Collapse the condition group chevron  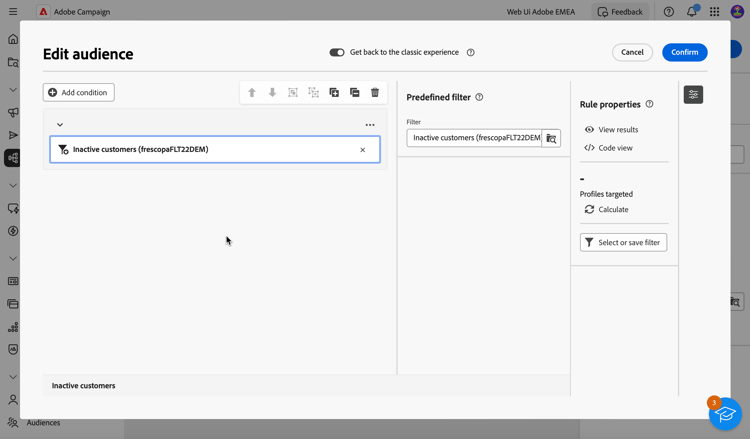(60, 125)
